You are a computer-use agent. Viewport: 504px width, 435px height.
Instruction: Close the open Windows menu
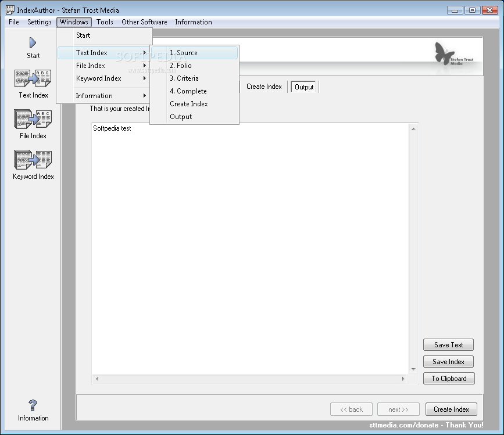(74, 22)
